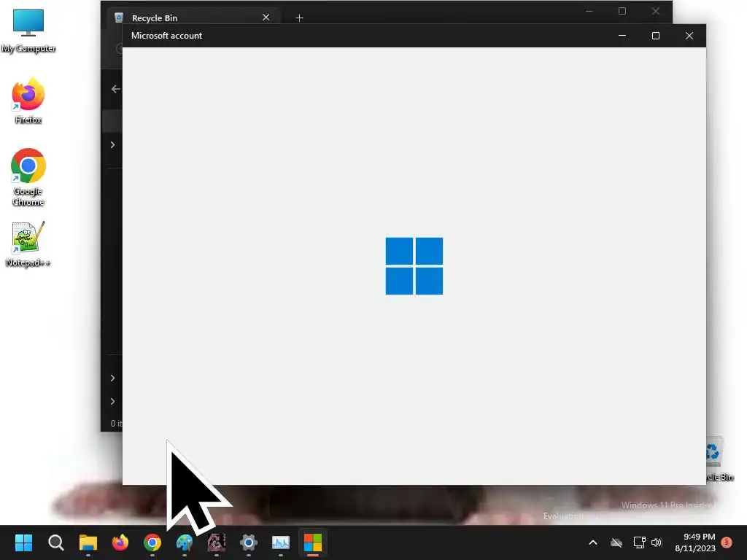Open the clock showing 9:49 PM
This screenshot has height=560, width=747.
click(695, 542)
